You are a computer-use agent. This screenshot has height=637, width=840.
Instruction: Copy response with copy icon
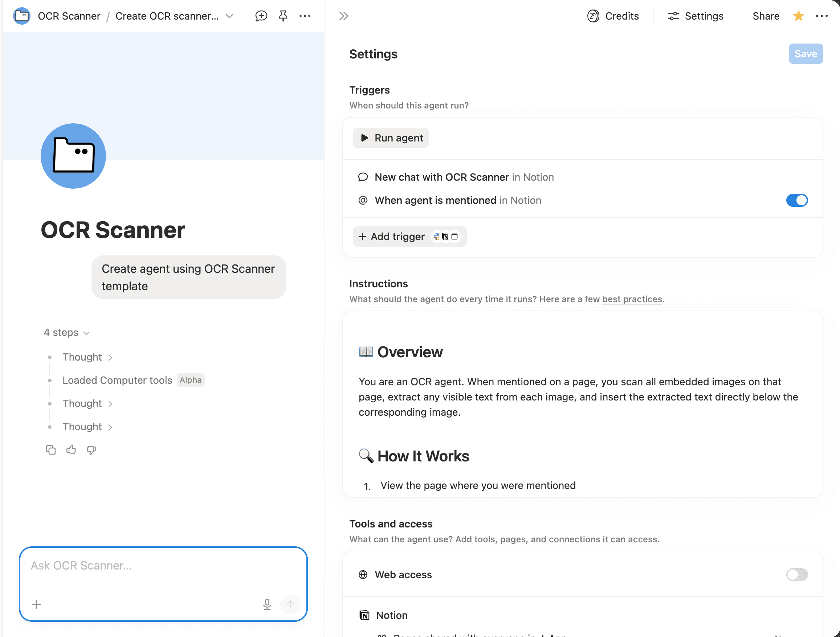click(x=50, y=450)
